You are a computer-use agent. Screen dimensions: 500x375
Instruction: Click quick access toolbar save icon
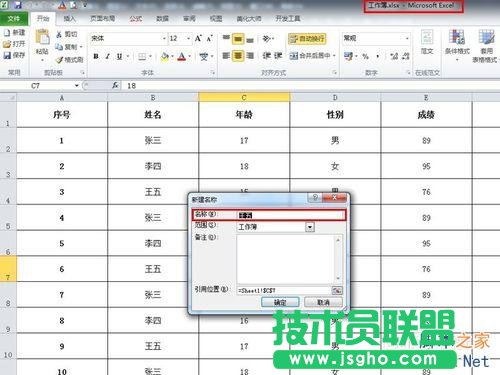coord(17,5)
